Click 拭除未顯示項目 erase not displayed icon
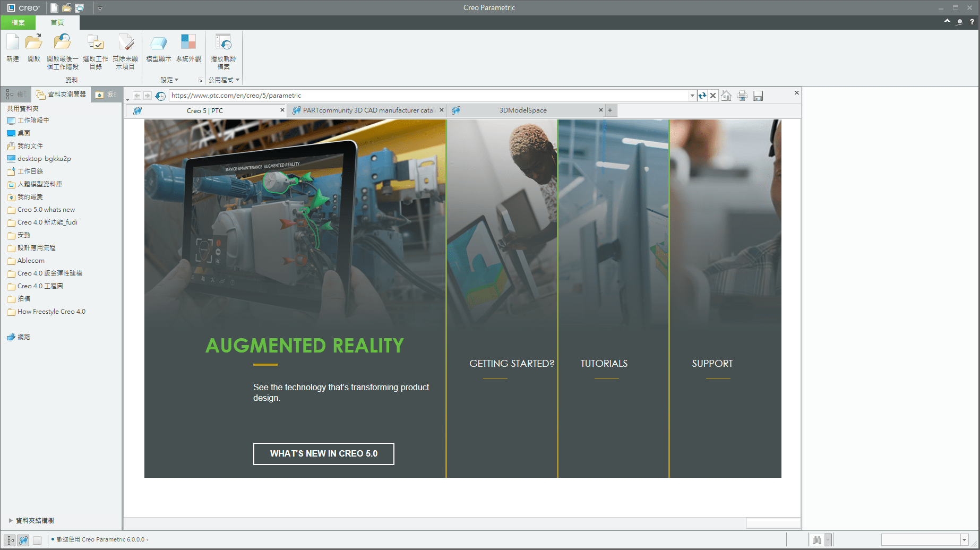 pos(125,48)
